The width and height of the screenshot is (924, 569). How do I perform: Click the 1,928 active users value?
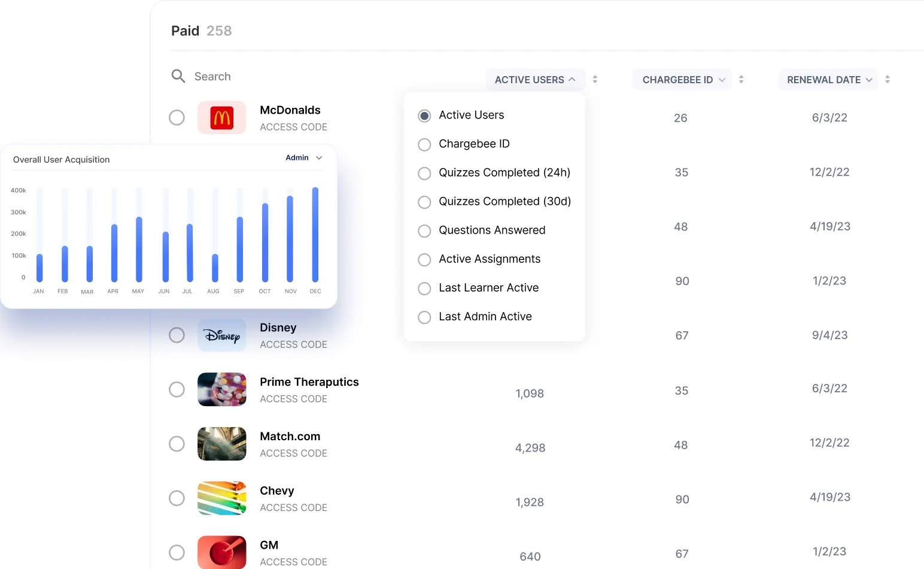pyautogui.click(x=530, y=503)
